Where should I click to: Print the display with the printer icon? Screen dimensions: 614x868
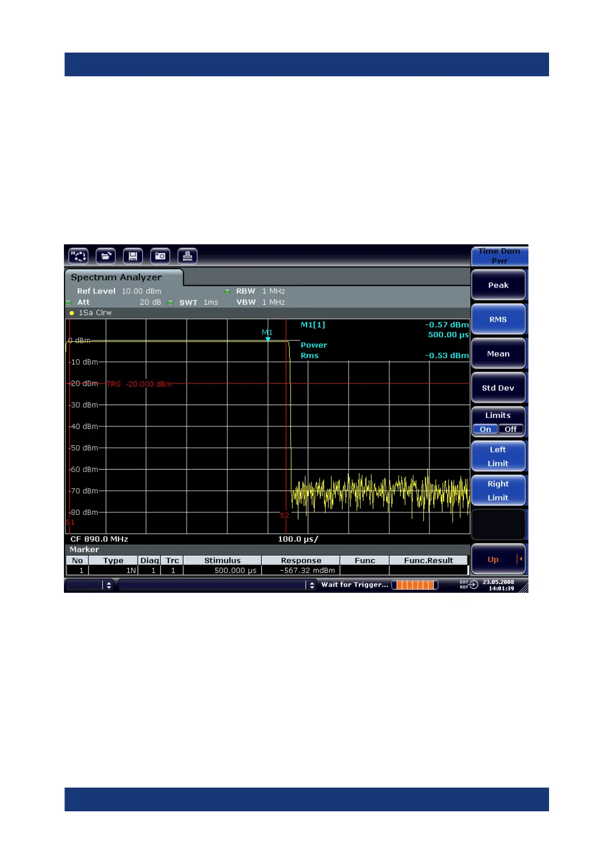pos(188,256)
